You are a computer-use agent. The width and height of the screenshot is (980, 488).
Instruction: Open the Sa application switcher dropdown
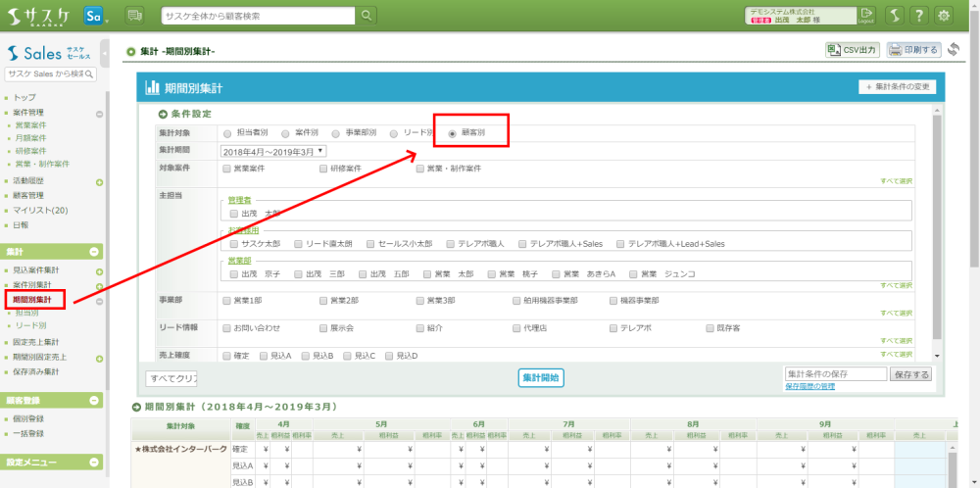pyautogui.click(x=96, y=16)
